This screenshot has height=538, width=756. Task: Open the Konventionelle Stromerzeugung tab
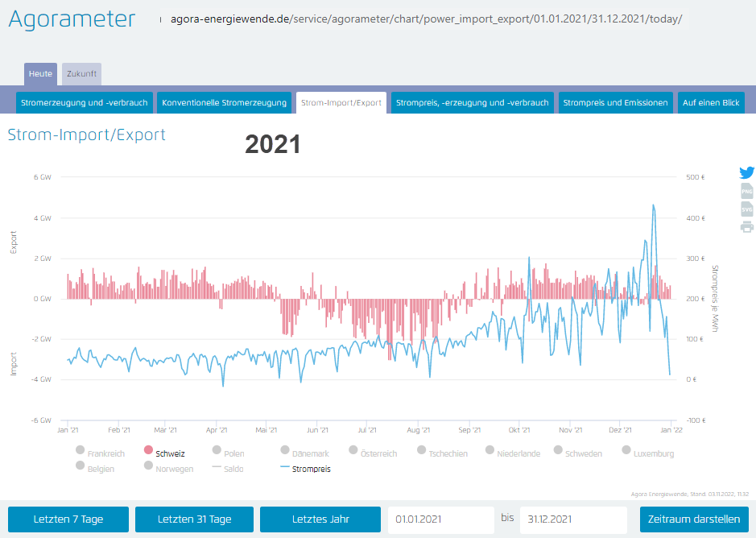tap(224, 103)
